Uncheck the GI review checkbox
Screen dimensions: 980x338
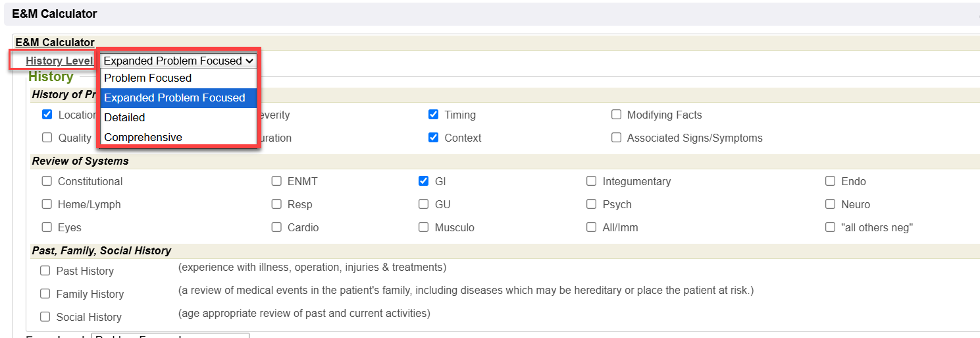(x=424, y=181)
